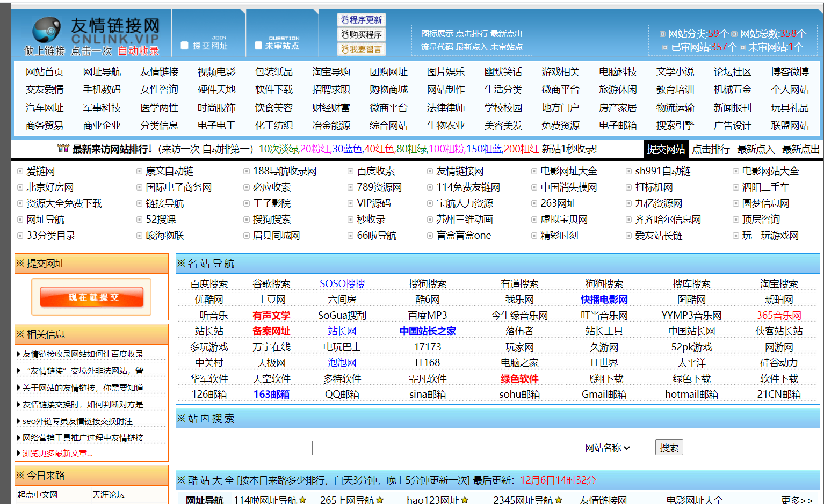Image resolution: width=824 pixels, height=504 pixels.
Task: Click the 12月6日14时32分 update time text
Action: [x=558, y=480]
